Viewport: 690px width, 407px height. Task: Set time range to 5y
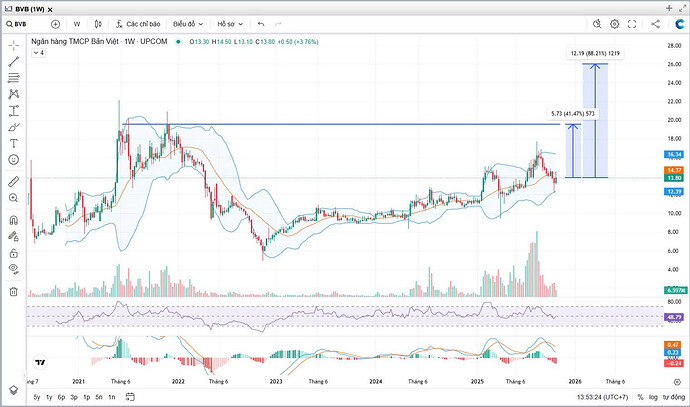(37, 397)
